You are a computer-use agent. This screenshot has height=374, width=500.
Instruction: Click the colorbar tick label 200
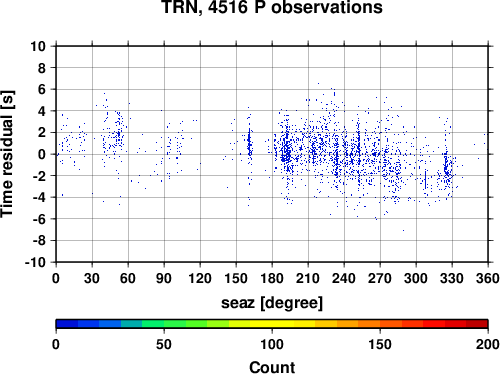[488, 344]
